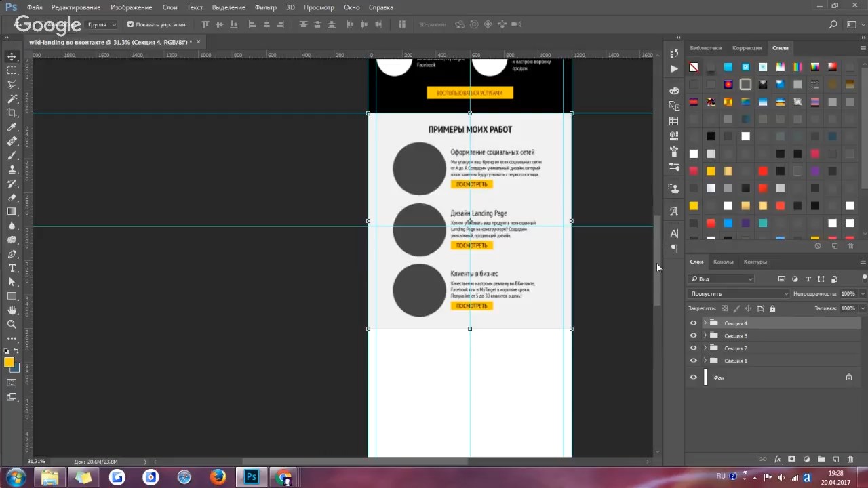The image size is (868, 488).
Task: Select the Pen tool
Action: tap(12, 254)
